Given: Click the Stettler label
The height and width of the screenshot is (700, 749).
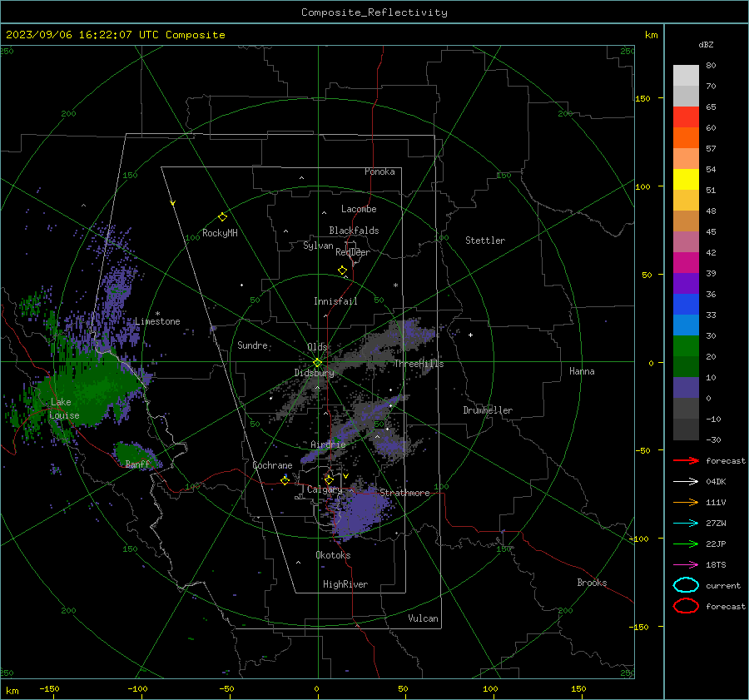Looking at the screenshot, I should point(485,241).
